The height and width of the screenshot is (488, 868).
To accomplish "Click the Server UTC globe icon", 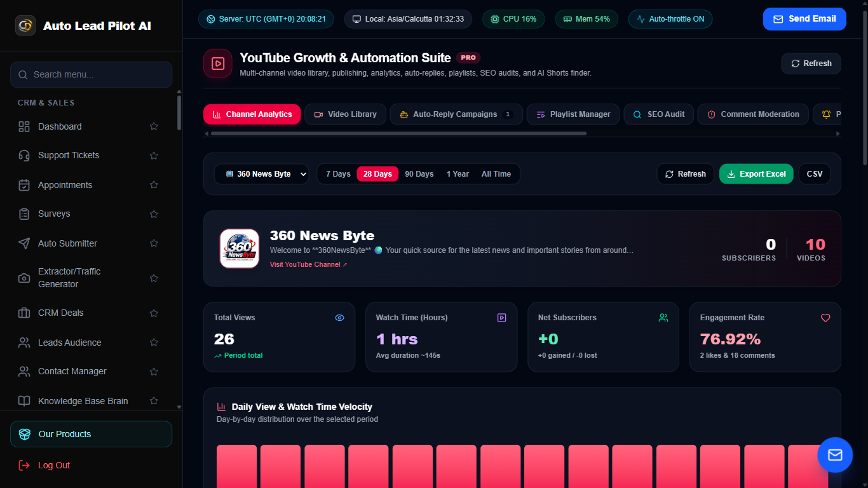I will click(x=211, y=19).
